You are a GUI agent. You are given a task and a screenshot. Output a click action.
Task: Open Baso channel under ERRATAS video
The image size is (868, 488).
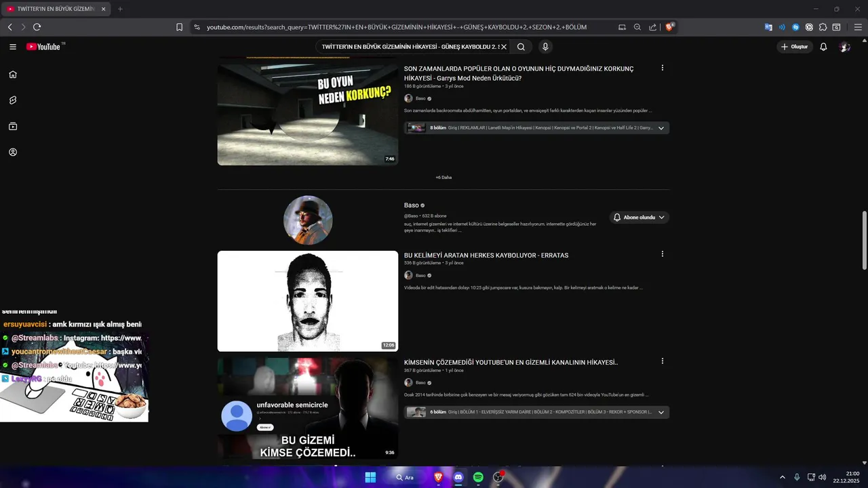420,276
